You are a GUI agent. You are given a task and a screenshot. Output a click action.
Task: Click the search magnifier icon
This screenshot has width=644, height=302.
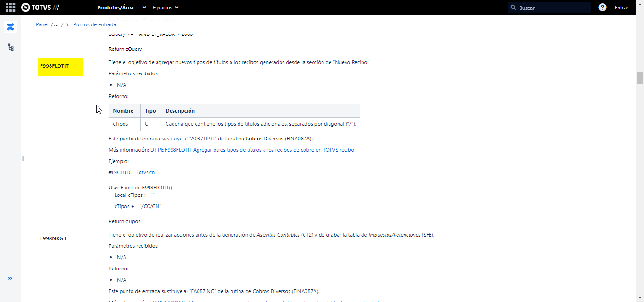tap(513, 8)
